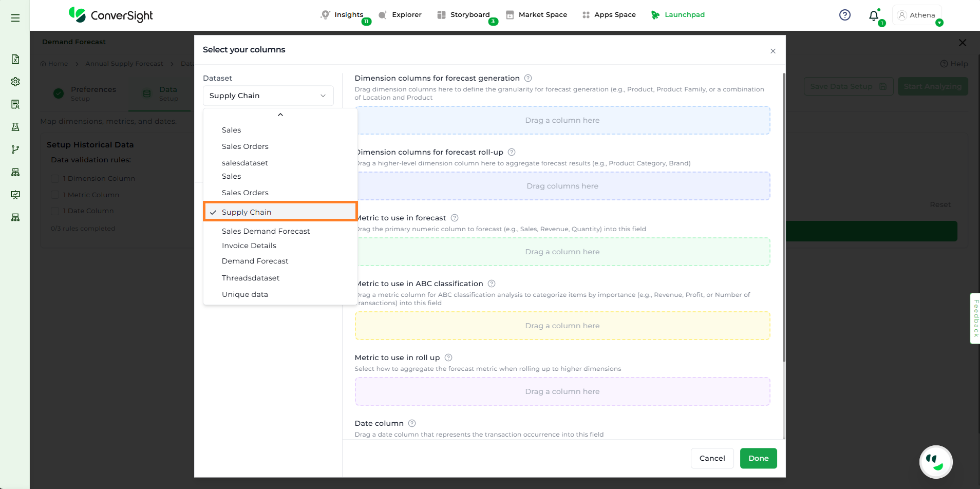Click the help question mark icon in header

[844, 15]
